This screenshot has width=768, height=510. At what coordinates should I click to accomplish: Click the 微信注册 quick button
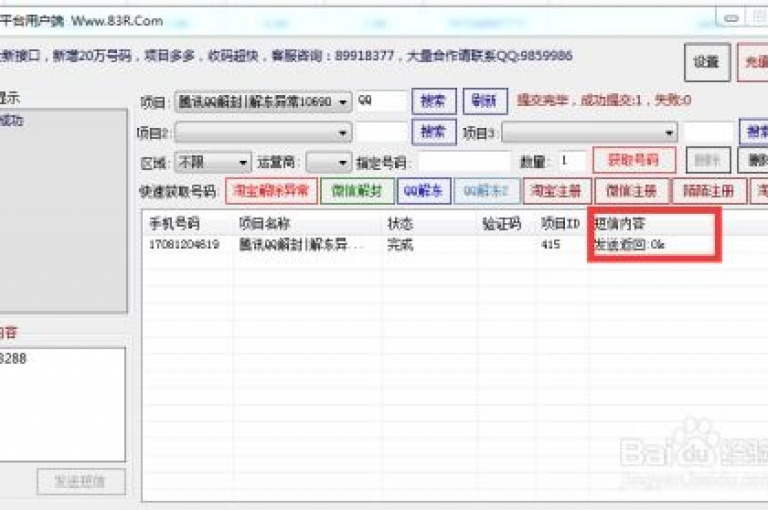[631, 191]
